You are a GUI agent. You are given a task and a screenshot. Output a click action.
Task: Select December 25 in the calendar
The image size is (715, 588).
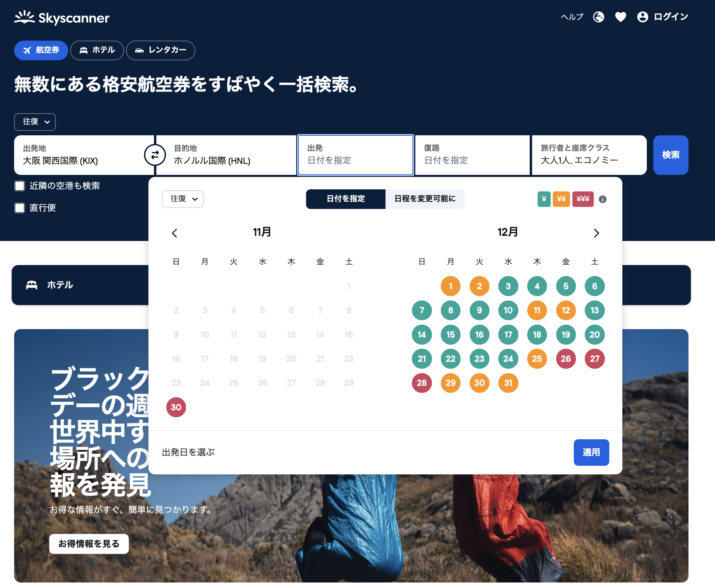pyautogui.click(x=537, y=359)
